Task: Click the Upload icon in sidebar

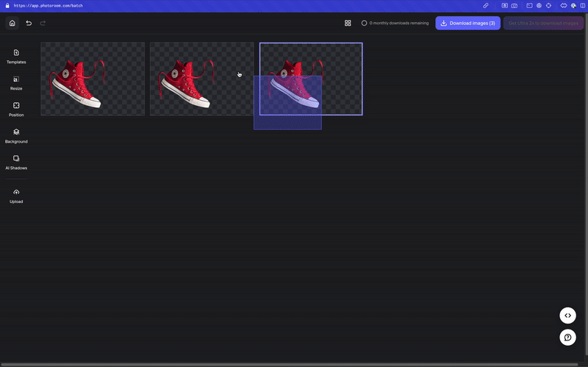Action: coord(16,196)
